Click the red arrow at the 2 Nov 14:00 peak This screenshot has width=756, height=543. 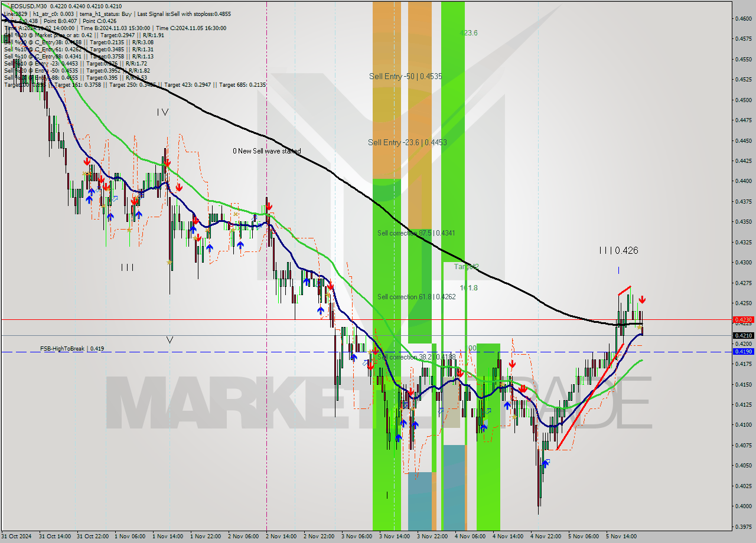(269, 206)
